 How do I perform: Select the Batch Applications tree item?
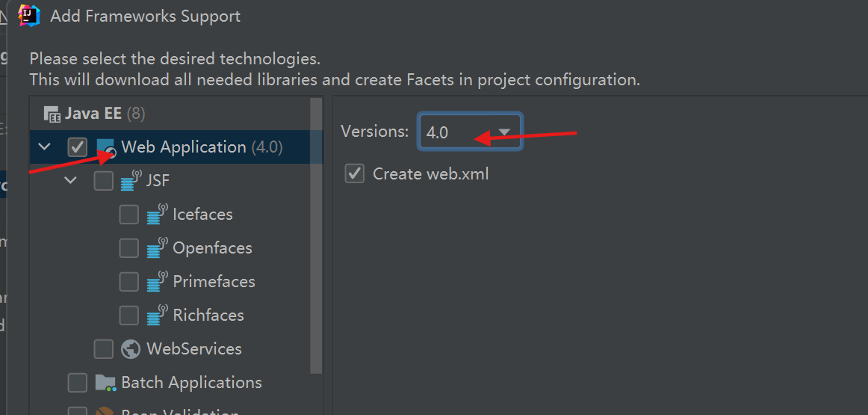pos(191,383)
